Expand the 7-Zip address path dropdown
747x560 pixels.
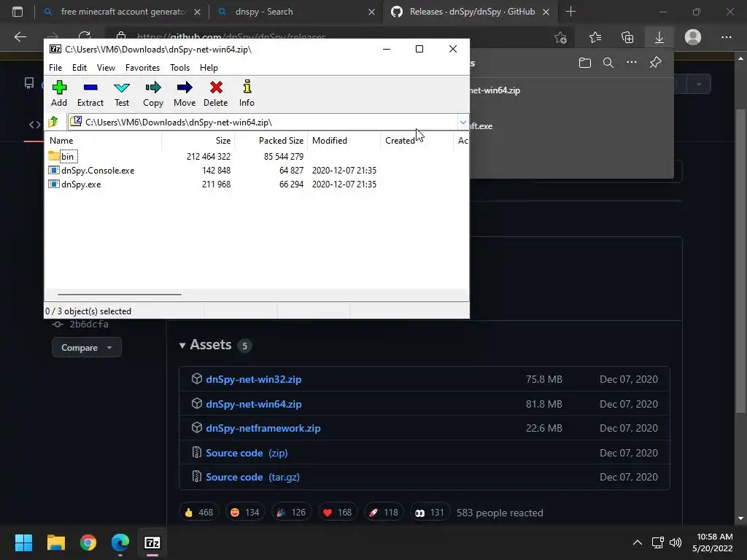click(462, 122)
